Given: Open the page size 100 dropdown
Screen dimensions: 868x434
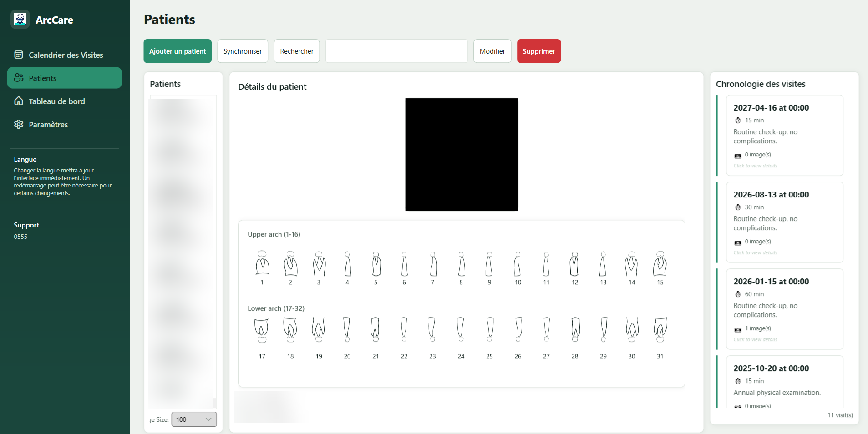Looking at the screenshot, I should click(x=194, y=419).
